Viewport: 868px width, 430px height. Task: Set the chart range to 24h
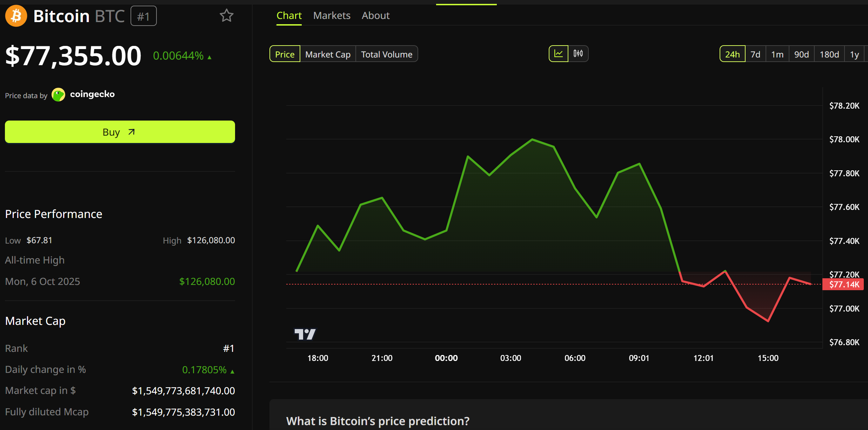[x=733, y=54]
